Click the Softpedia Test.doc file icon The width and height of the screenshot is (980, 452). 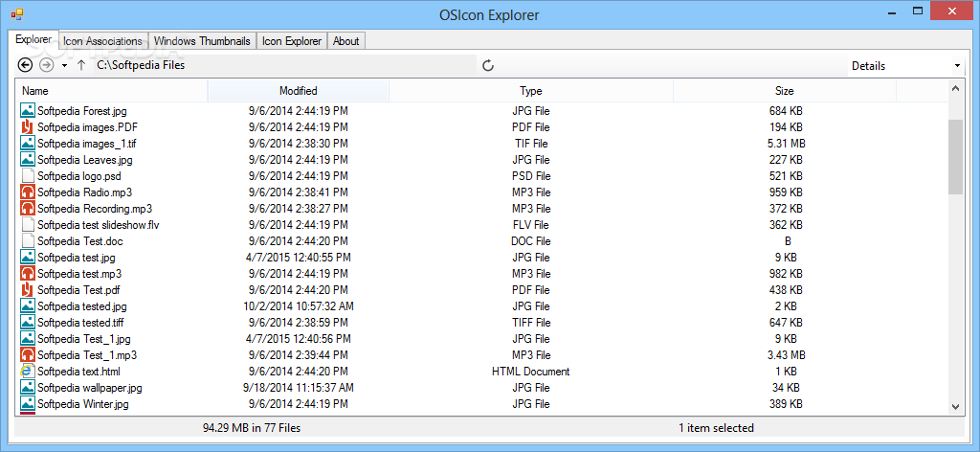28,240
